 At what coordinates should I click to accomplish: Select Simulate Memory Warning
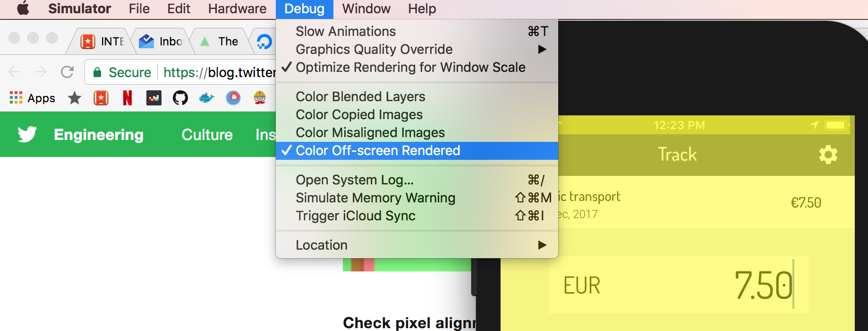pos(375,198)
